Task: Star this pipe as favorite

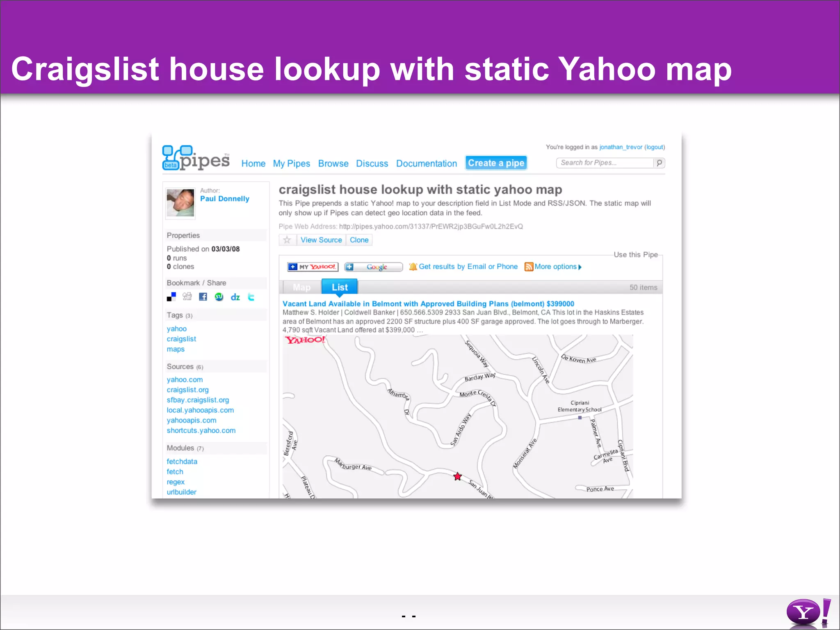Action: pos(287,240)
